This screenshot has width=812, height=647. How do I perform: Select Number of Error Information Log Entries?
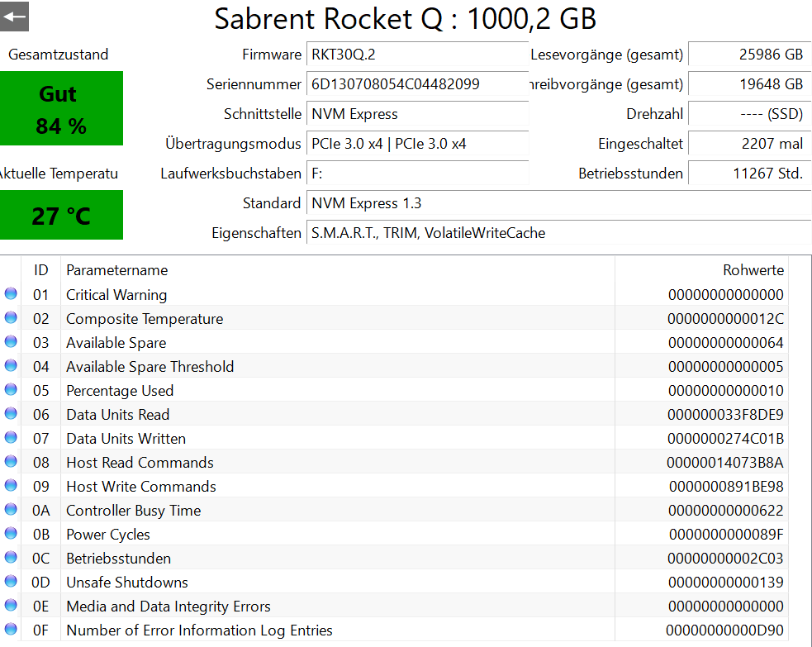(x=199, y=630)
